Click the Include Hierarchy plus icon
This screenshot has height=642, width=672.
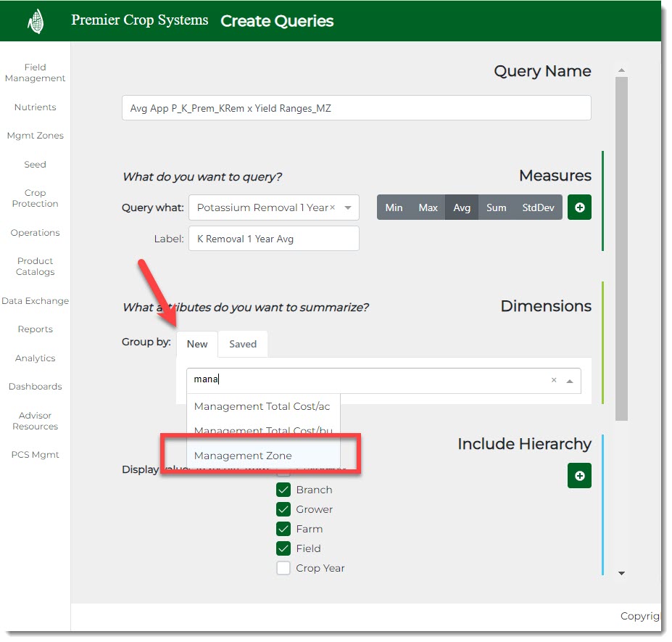579,476
